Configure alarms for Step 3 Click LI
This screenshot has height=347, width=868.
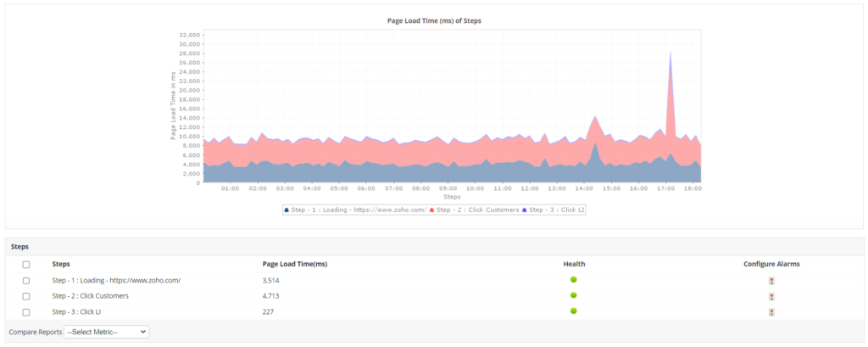tap(771, 312)
